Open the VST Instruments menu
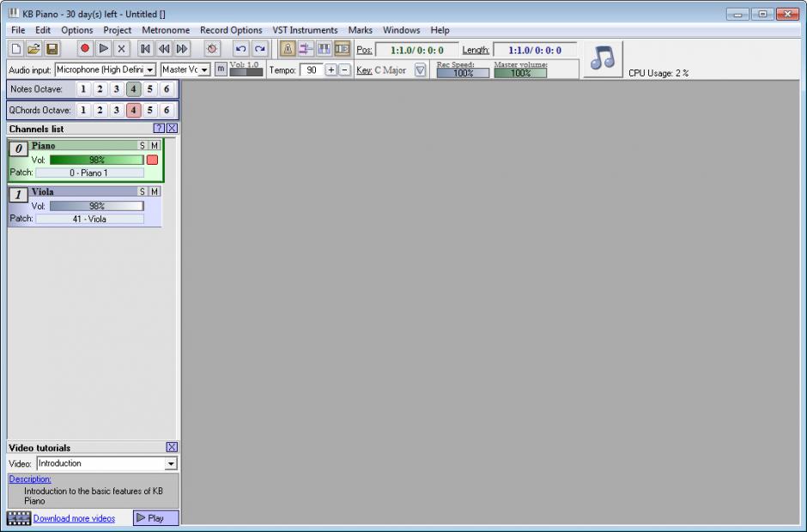The width and height of the screenshot is (807, 532). (305, 30)
